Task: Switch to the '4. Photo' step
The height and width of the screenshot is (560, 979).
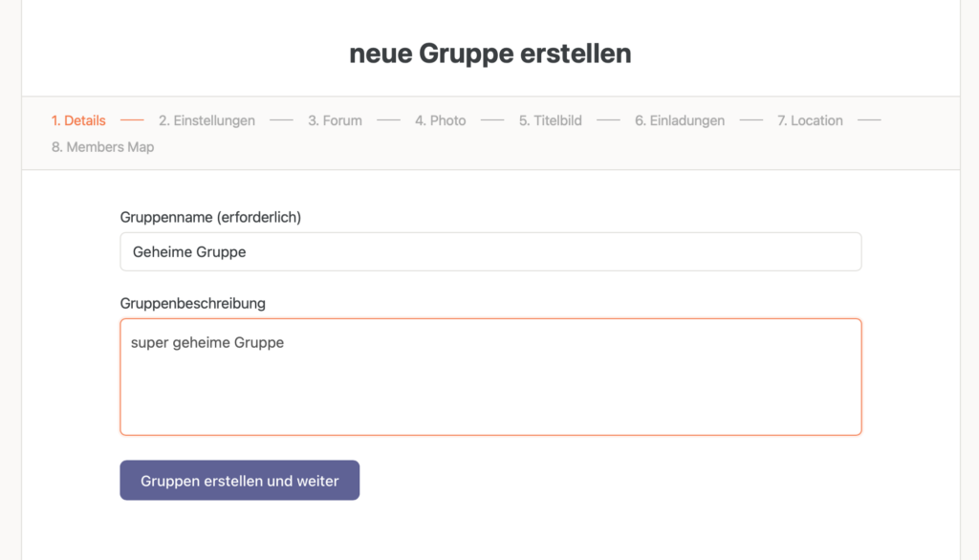Action: (x=440, y=120)
